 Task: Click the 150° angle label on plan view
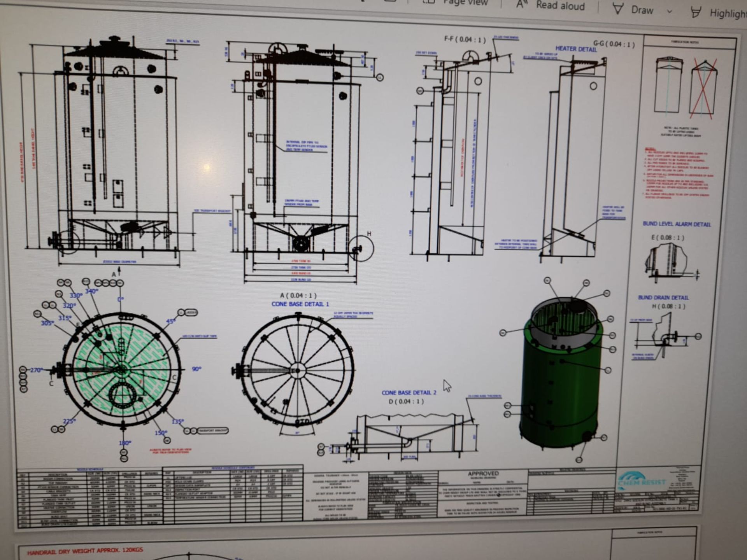[x=161, y=433]
